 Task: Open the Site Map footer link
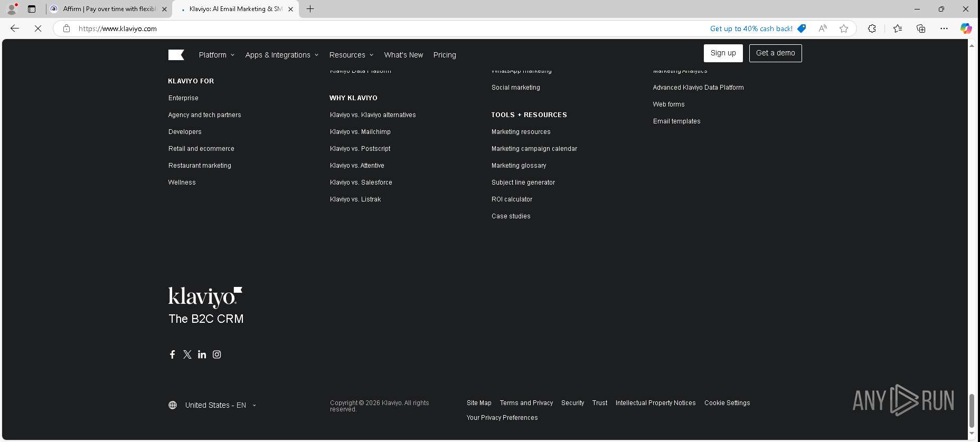[x=479, y=403]
